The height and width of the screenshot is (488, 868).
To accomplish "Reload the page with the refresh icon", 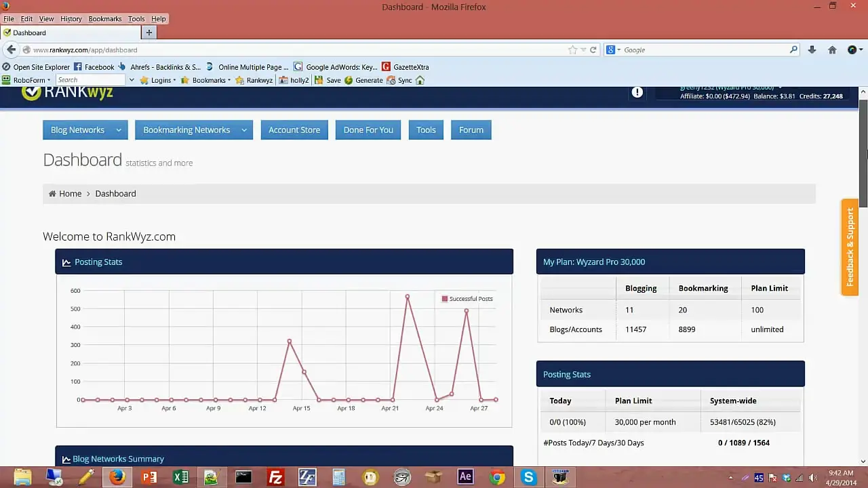I will (593, 49).
